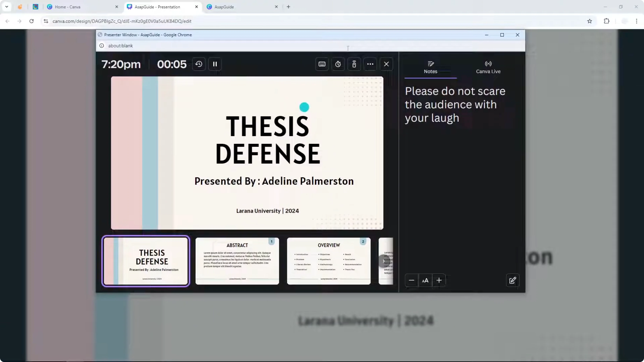Reset the presentation timer
644x362 pixels.
(x=199, y=64)
